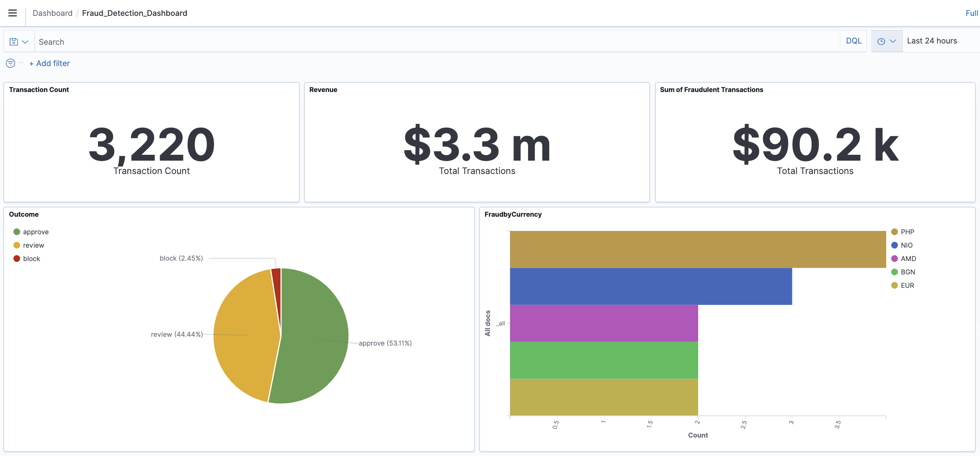Switch query language via DQL button
The width and height of the screenshot is (980, 456).
click(854, 41)
